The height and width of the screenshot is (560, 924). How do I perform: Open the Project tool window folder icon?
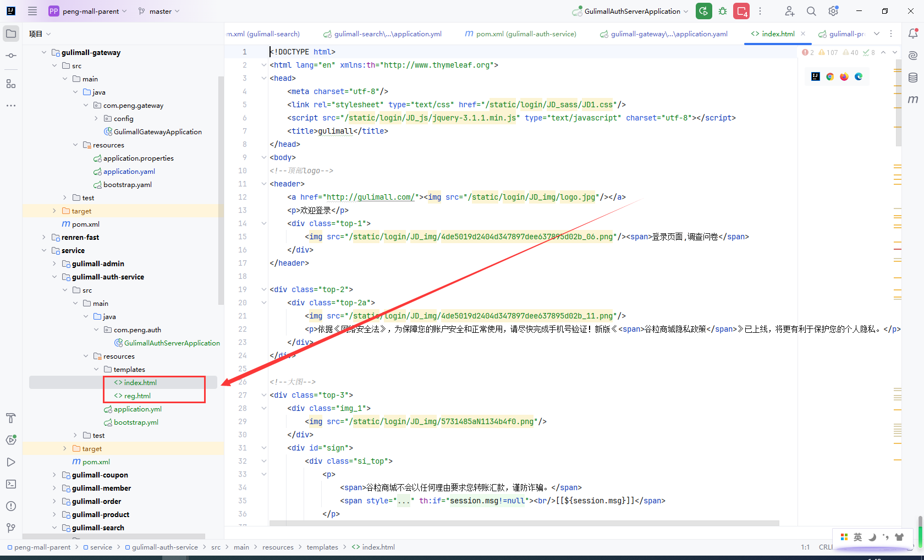pyautogui.click(x=11, y=34)
